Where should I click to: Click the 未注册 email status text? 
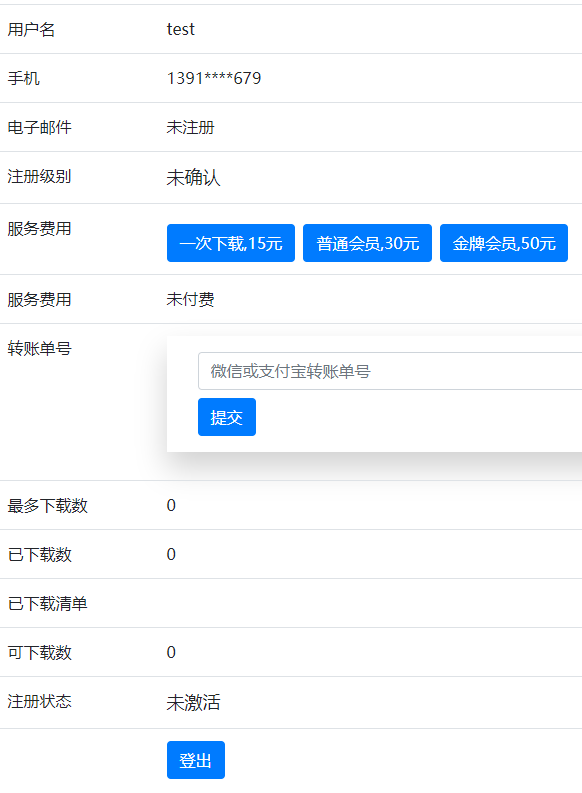(x=191, y=127)
